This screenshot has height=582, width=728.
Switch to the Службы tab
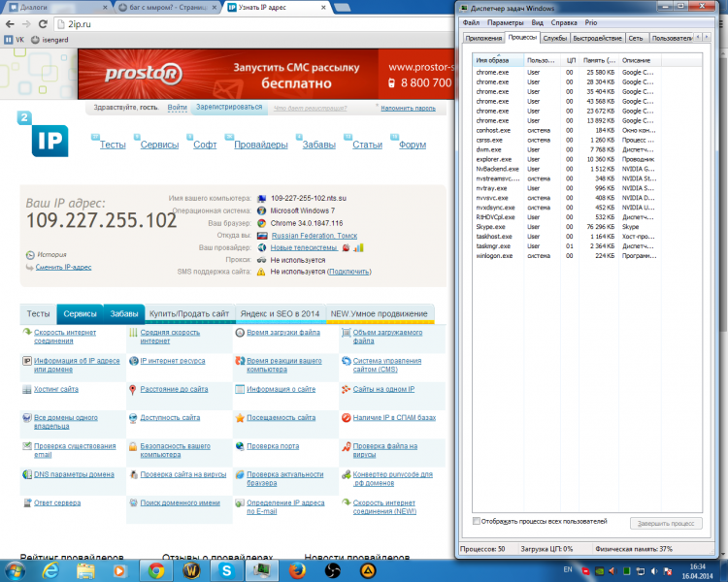coord(555,39)
